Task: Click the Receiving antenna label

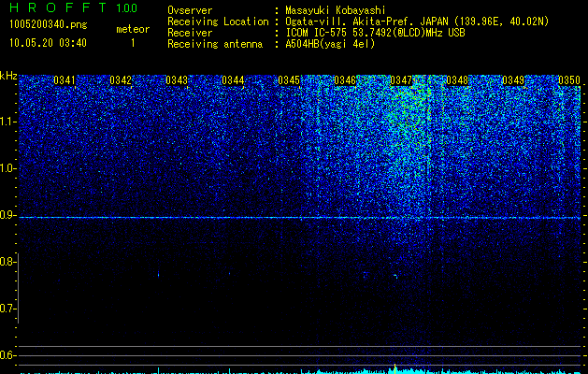Action: click(215, 44)
